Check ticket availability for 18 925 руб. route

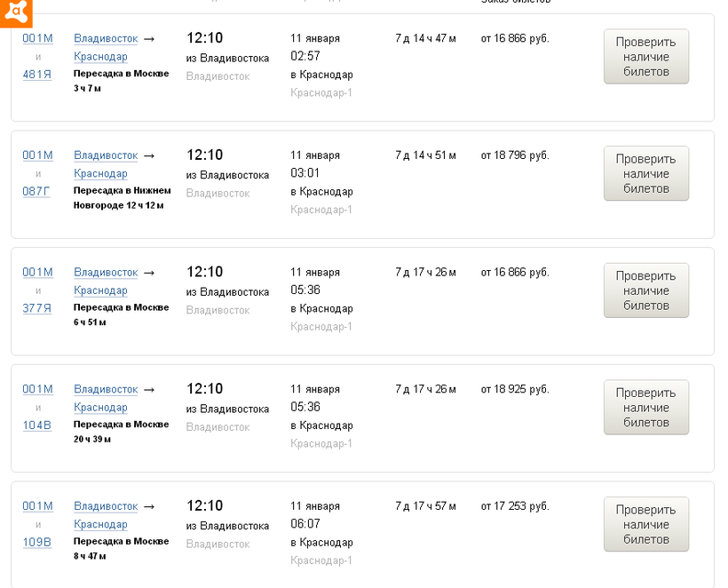point(645,408)
